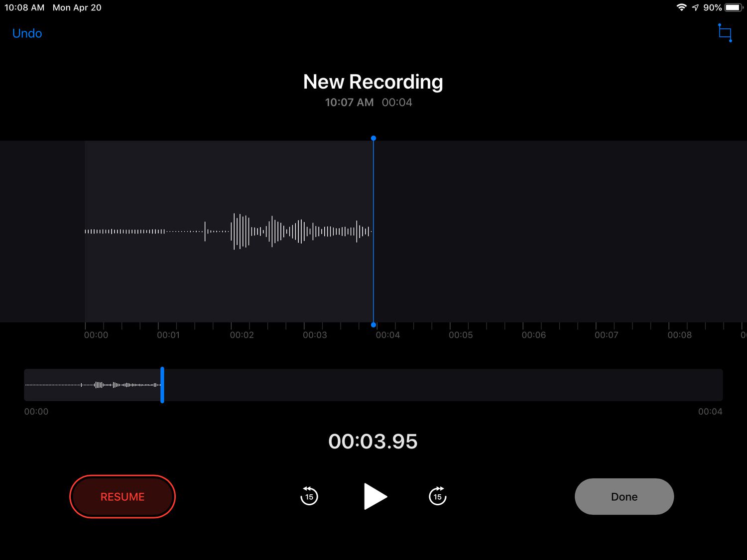
Task: Click the playhead's top blue dot
Action: [373, 138]
